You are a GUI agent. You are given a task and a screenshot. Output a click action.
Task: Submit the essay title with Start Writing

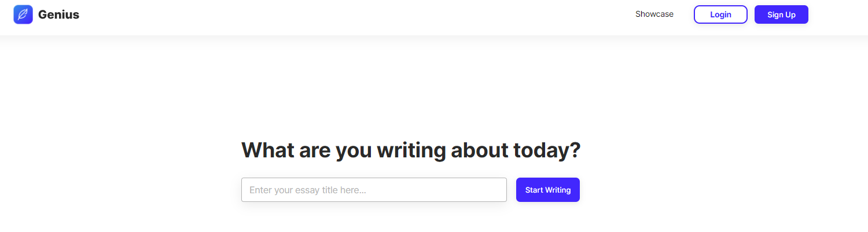tap(547, 190)
